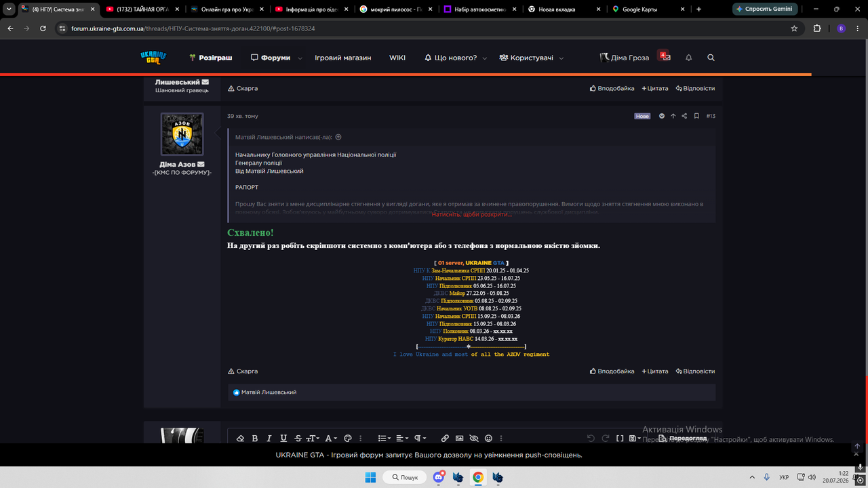Screen dimensions: 868x488
Task: Open the font size dropdown in editor
Action: click(x=313, y=439)
